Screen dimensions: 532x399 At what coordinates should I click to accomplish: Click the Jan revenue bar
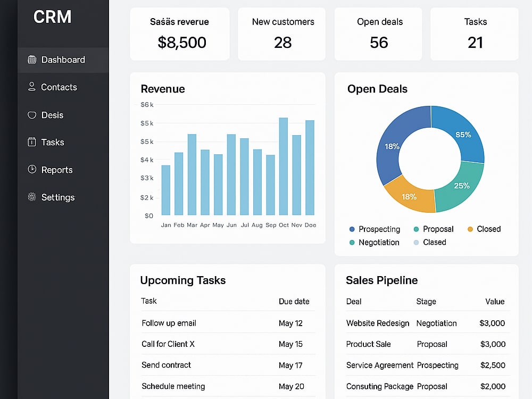tap(166, 190)
